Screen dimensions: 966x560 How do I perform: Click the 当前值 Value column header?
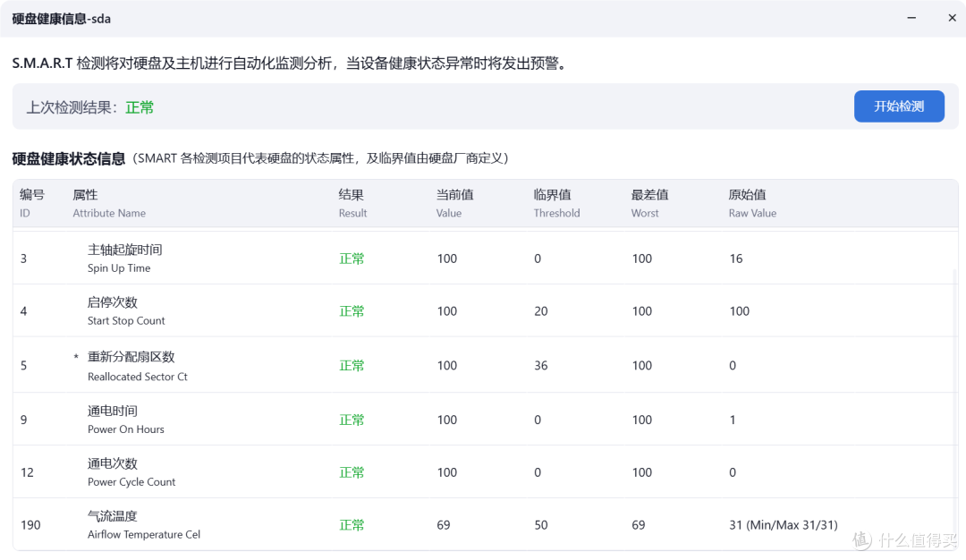pyautogui.click(x=449, y=203)
